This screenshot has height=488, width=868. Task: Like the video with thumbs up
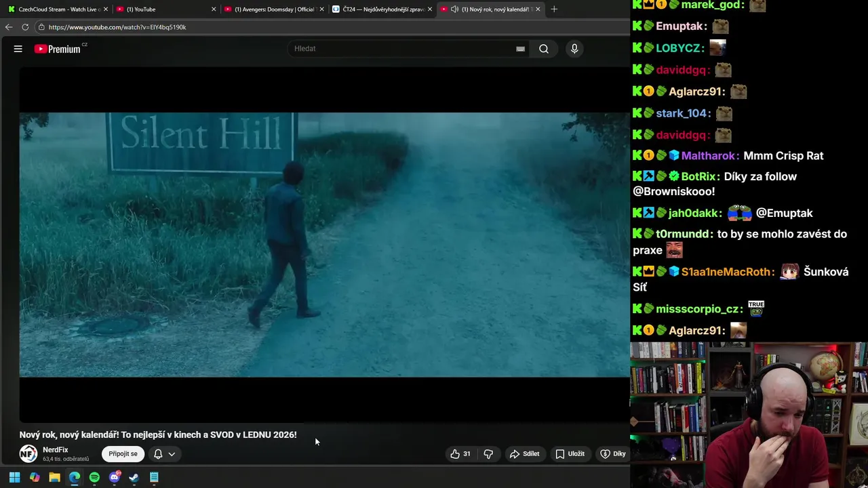460,453
